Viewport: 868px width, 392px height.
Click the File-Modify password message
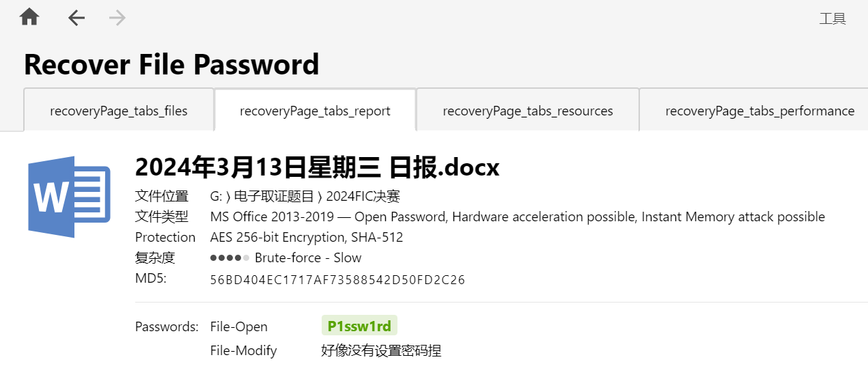(x=381, y=351)
